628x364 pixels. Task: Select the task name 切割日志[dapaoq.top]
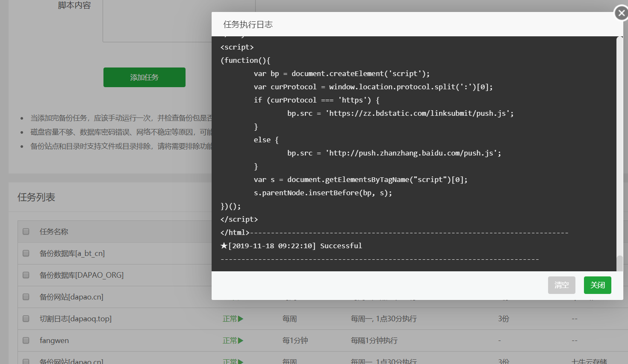pyautogui.click(x=76, y=319)
